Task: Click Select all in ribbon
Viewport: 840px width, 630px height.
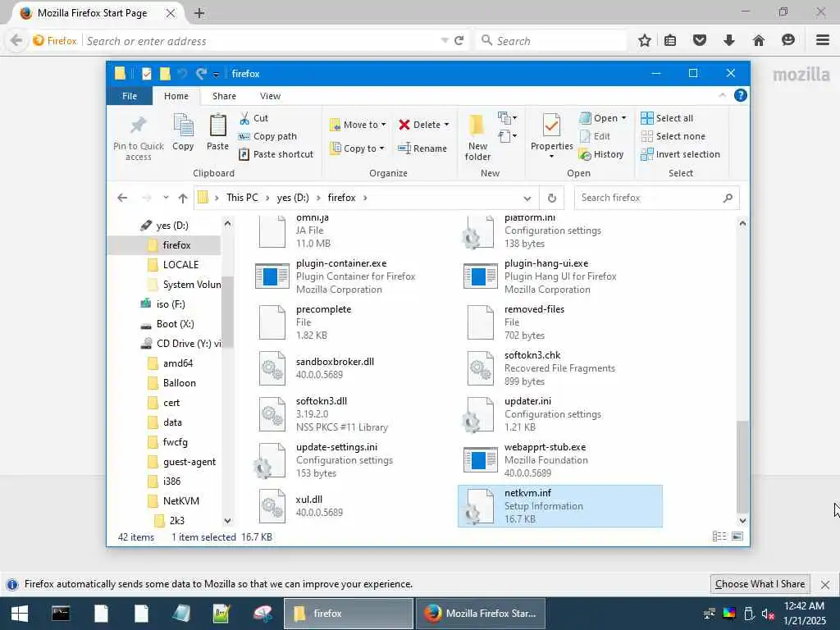Action: 667,118
